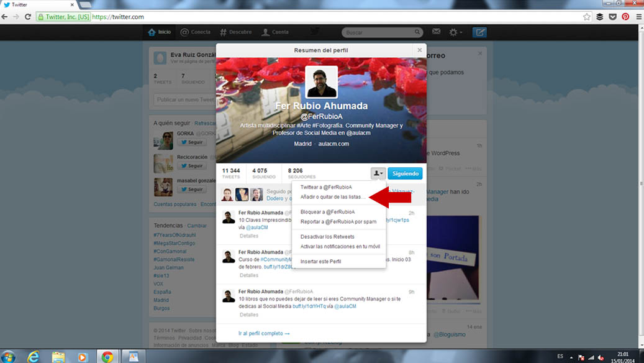644x363 pixels.
Task: Bookmark page with star icon
Action: [x=586, y=17]
